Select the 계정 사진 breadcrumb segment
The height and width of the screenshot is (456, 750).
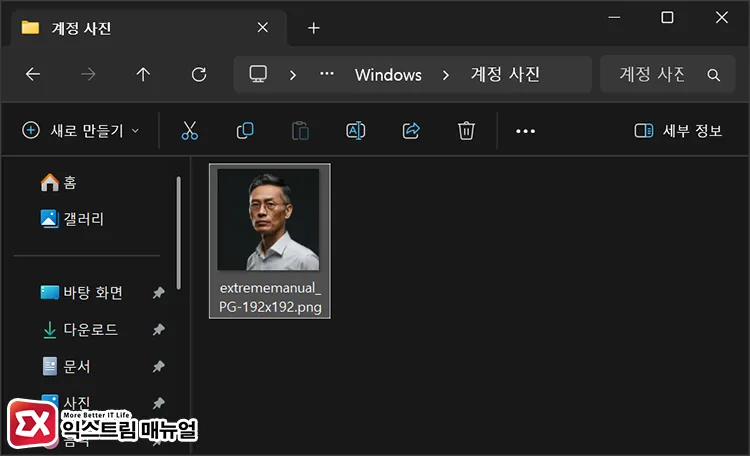505,74
